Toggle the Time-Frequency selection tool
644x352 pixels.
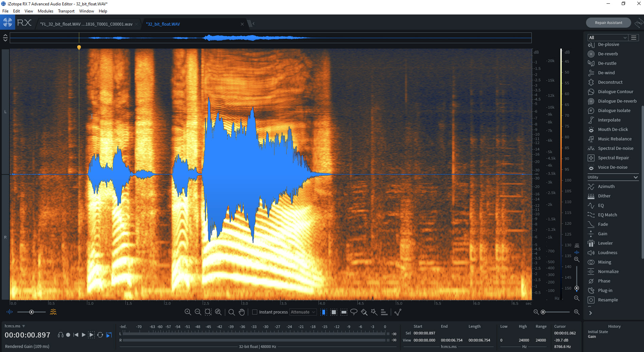coord(334,312)
